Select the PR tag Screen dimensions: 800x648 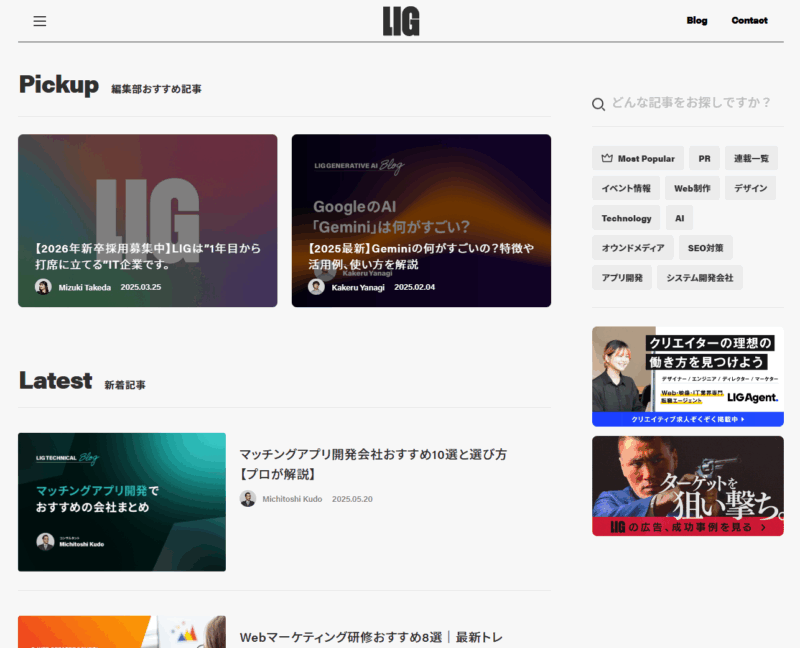pos(704,158)
